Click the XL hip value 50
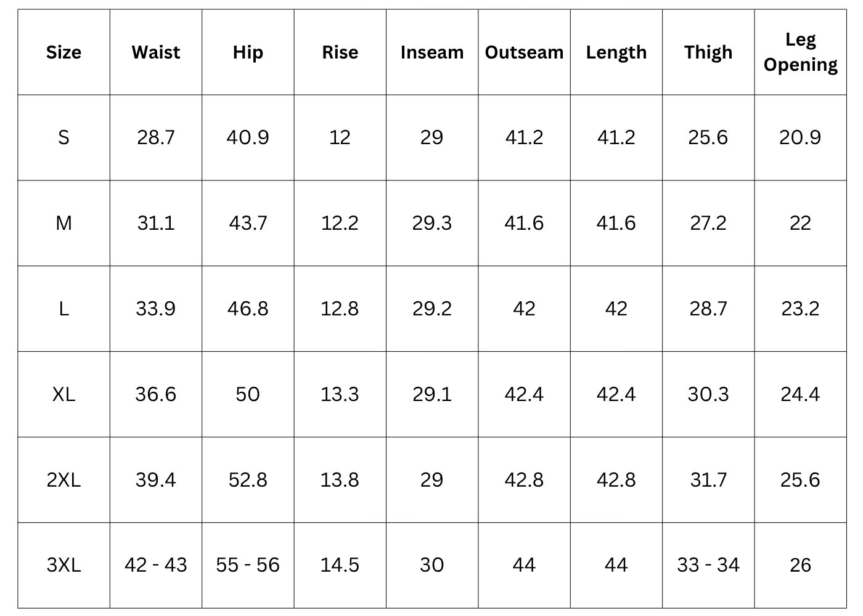This screenshot has width=863, height=616. pos(248,394)
